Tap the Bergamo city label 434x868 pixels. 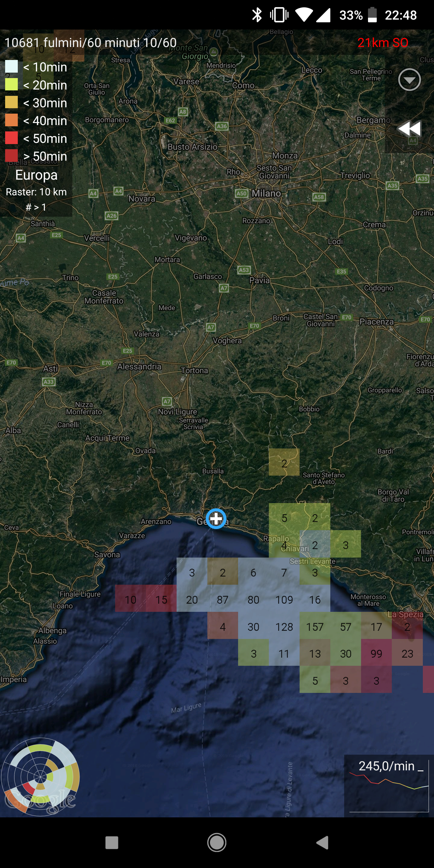click(373, 120)
